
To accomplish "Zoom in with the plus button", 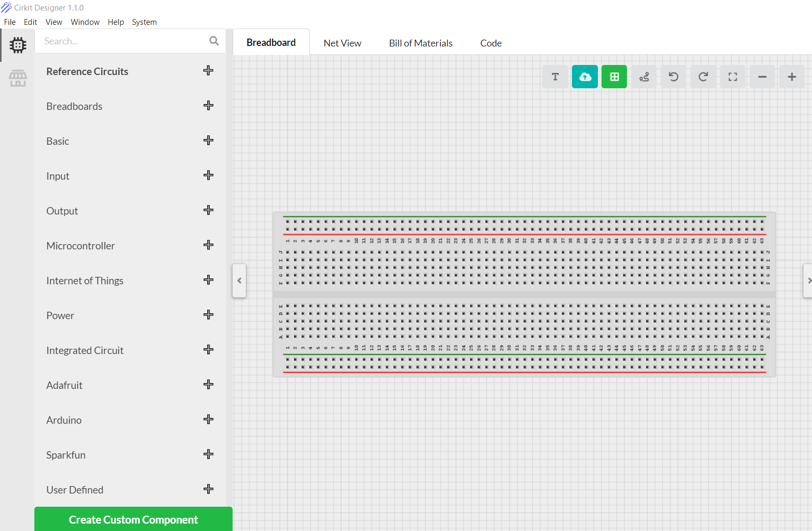I will point(792,77).
